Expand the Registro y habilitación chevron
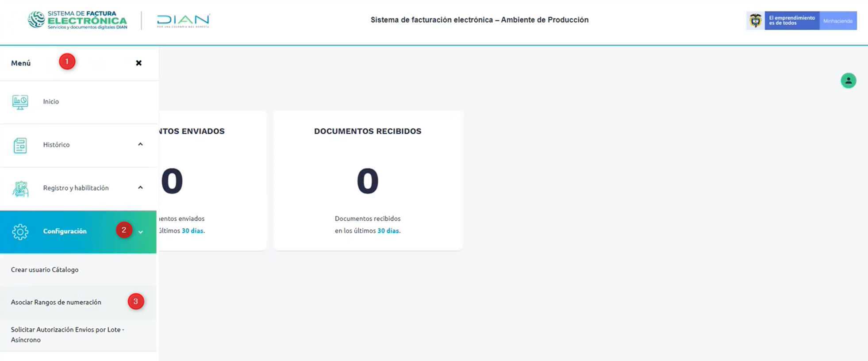This screenshot has height=361, width=868. [140, 188]
